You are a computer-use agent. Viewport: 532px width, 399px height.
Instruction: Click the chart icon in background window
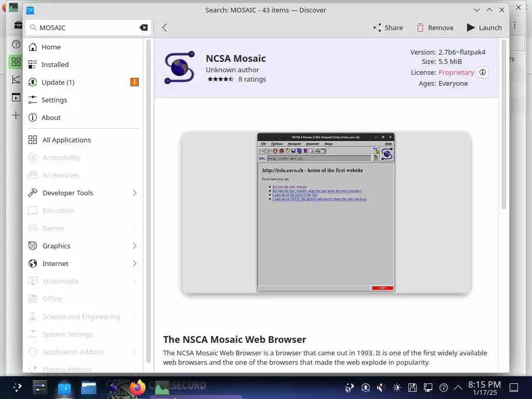tap(16, 79)
